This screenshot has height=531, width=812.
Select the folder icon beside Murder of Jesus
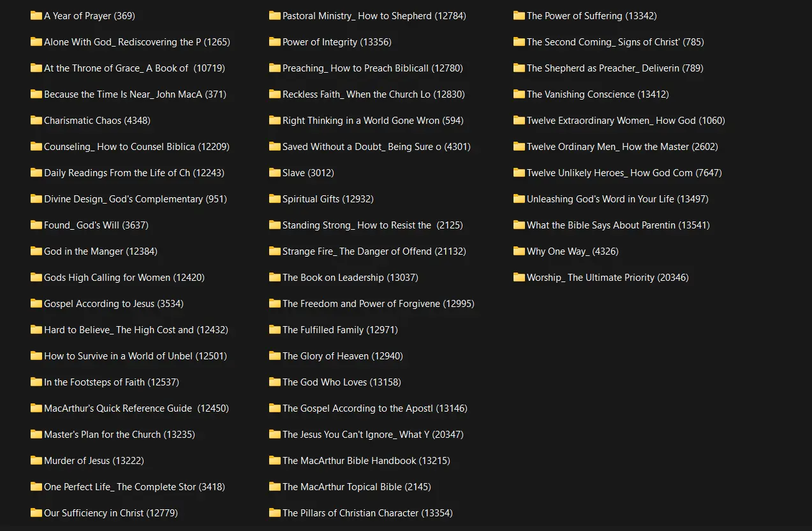(x=36, y=460)
